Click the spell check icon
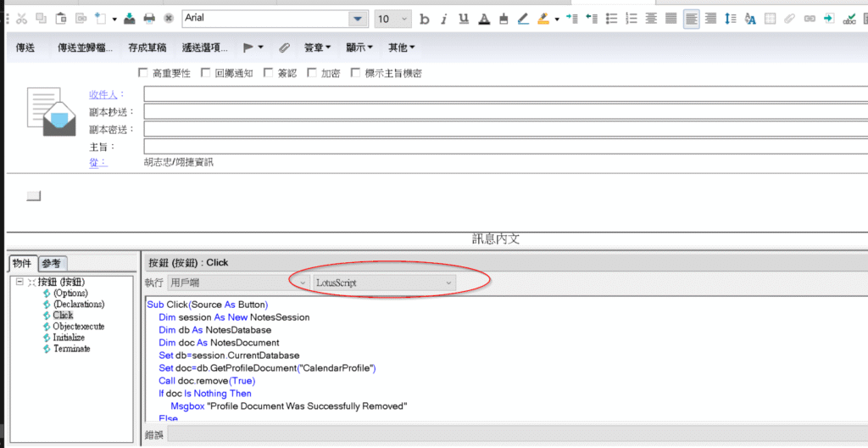868x448 pixels. [849, 19]
